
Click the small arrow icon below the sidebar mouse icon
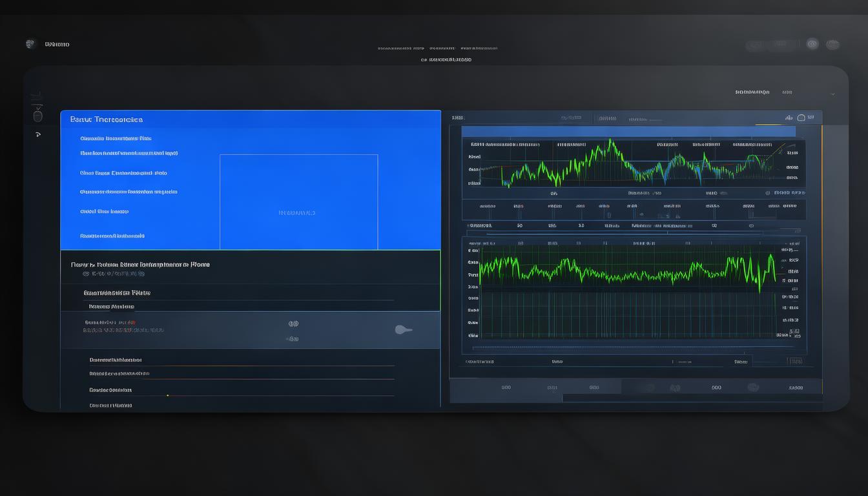pos(37,134)
